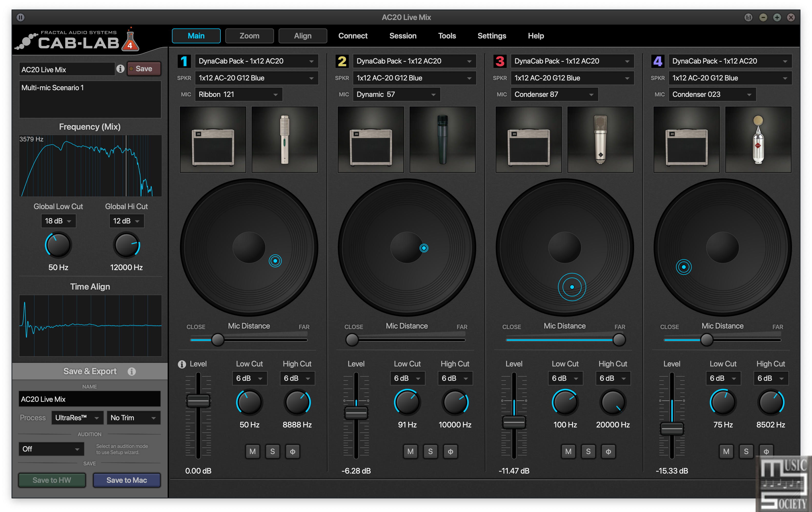Invert phase on channel 3

608,451
